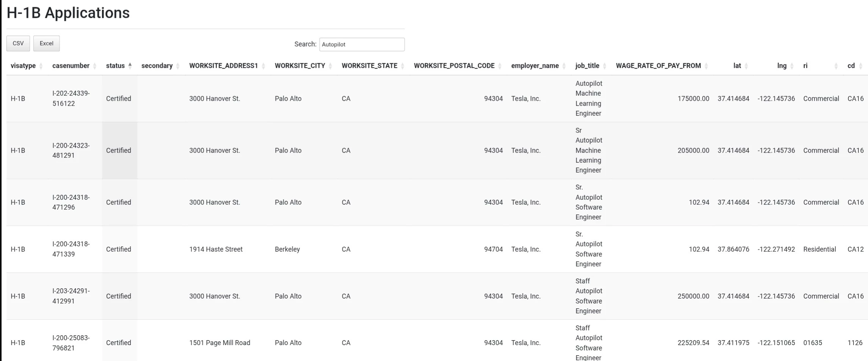Sort by the job_title column header text
The height and width of the screenshot is (361, 868).
pos(587,66)
